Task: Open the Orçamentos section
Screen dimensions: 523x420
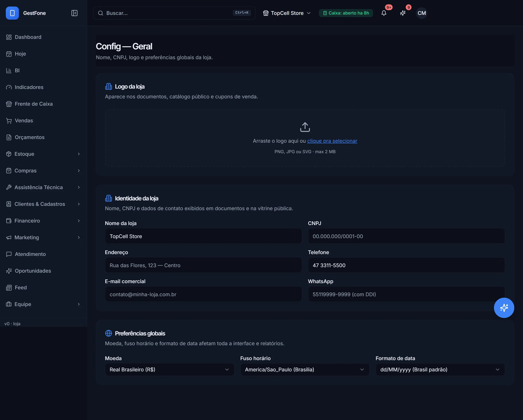Action: tap(43, 137)
